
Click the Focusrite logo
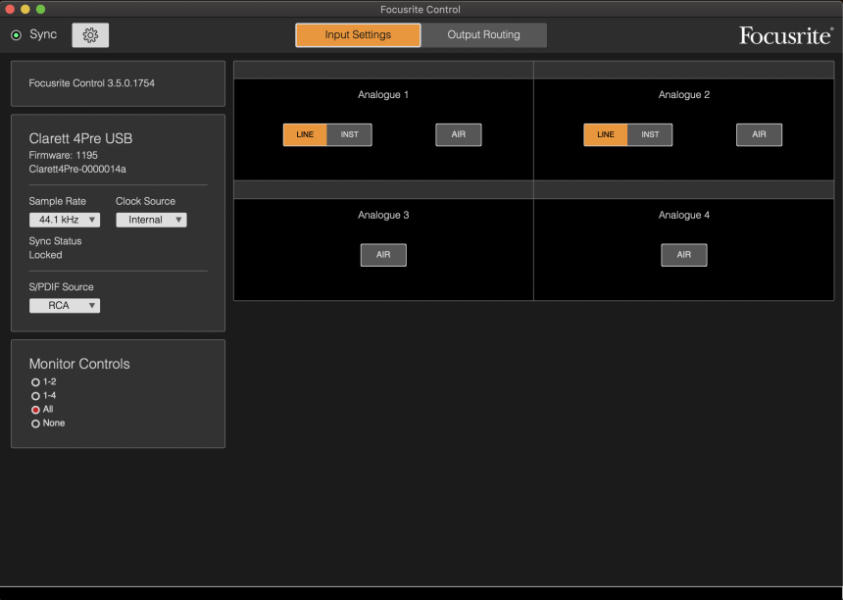pos(784,34)
